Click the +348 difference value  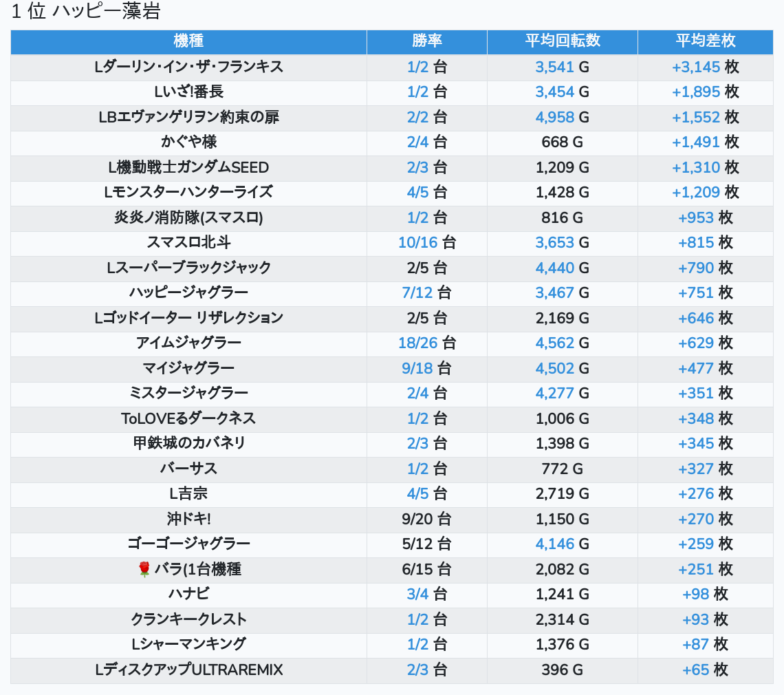click(x=696, y=419)
